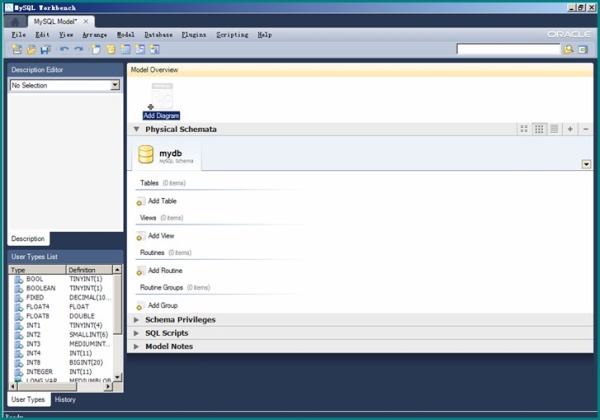Click the Add Routine icon
600x420 pixels.
point(141,271)
